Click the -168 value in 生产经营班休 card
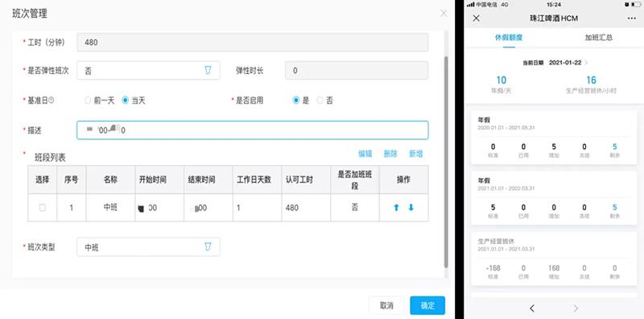The width and height of the screenshot is (644, 319). click(493, 268)
